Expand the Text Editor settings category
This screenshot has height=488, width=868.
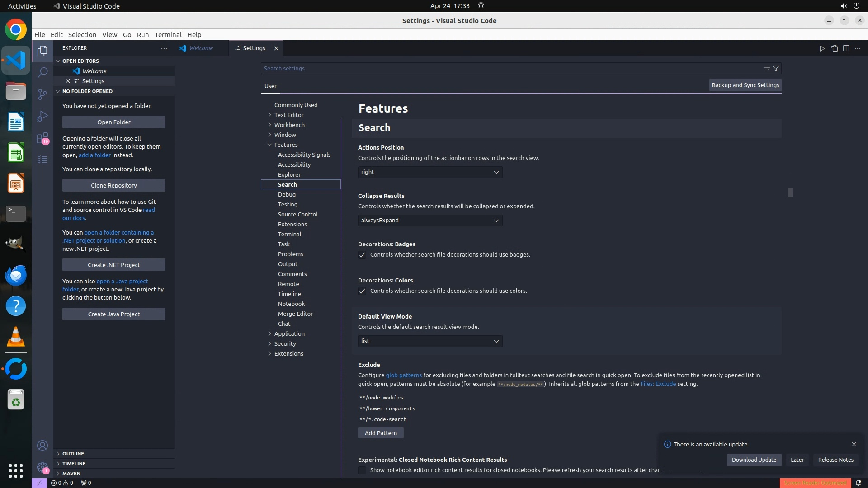[x=289, y=115]
